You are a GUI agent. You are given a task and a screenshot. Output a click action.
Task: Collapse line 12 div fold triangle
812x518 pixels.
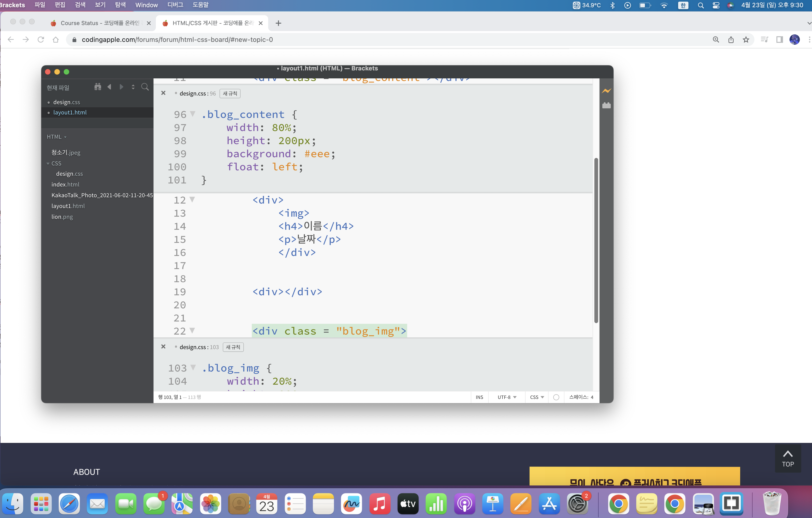(192, 199)
